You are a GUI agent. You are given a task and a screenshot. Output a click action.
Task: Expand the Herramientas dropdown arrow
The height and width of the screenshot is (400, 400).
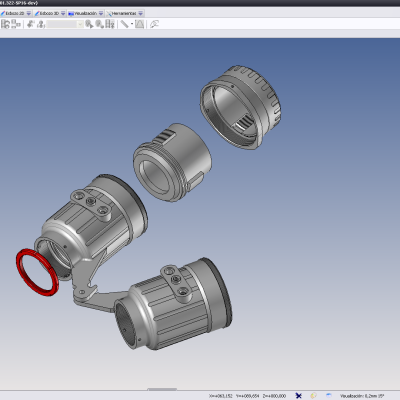point(141,13)
